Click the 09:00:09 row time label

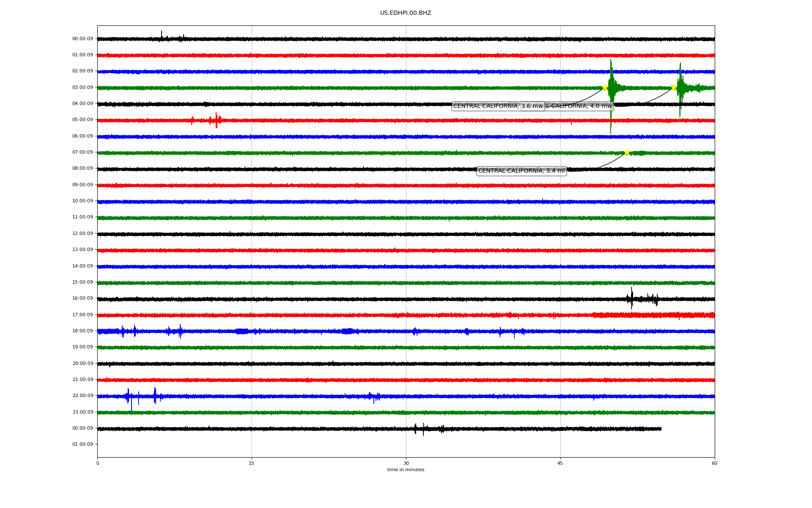tap(82, 185)
